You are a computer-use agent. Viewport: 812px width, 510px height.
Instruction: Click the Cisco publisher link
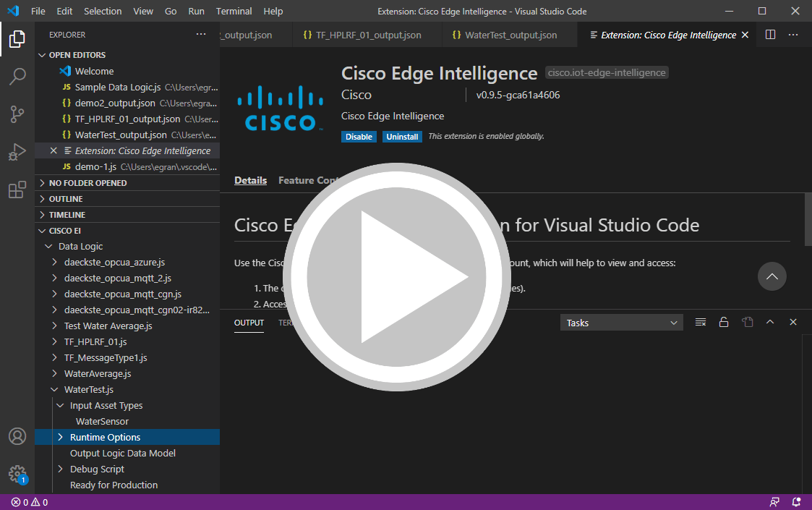coord(356,95)
